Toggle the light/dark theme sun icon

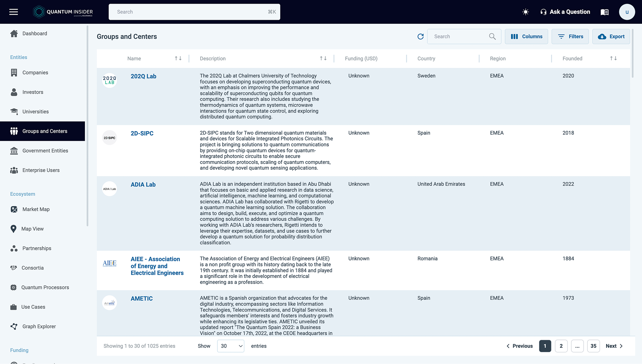click(525, 12)
